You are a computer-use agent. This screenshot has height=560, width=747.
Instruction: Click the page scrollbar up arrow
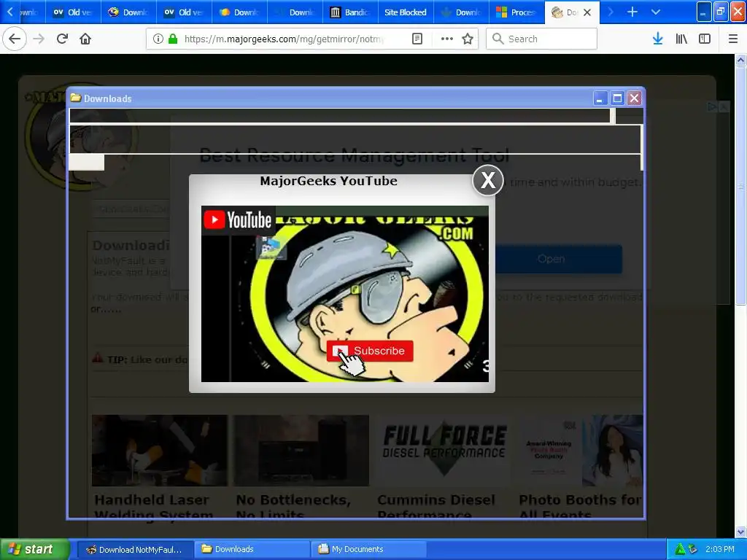click(741, 60)
